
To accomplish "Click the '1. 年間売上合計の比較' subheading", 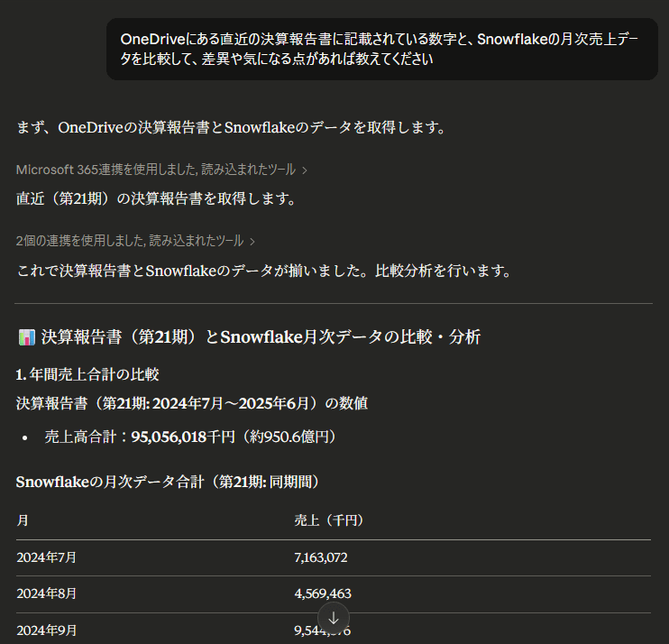I will 87,373.
